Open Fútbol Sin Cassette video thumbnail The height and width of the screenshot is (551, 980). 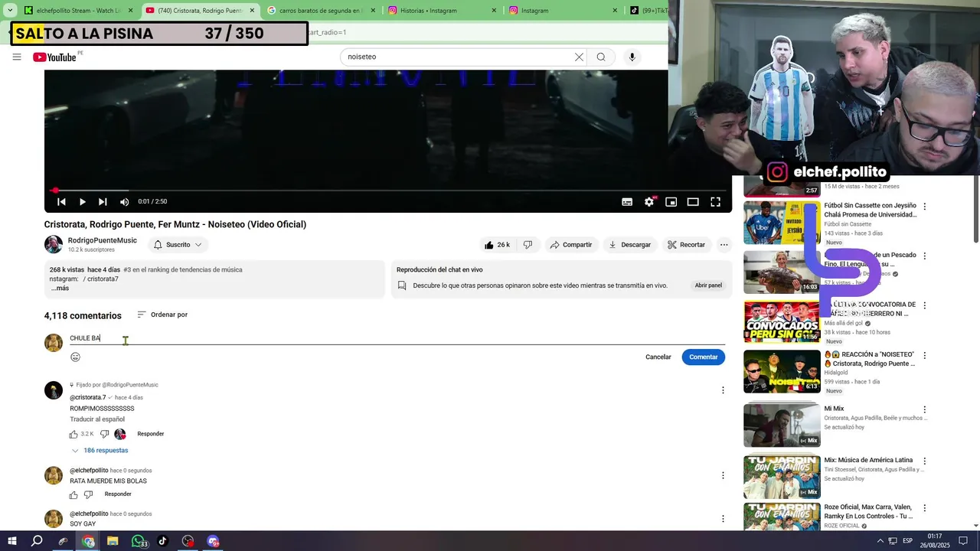[x=782, y=223]
